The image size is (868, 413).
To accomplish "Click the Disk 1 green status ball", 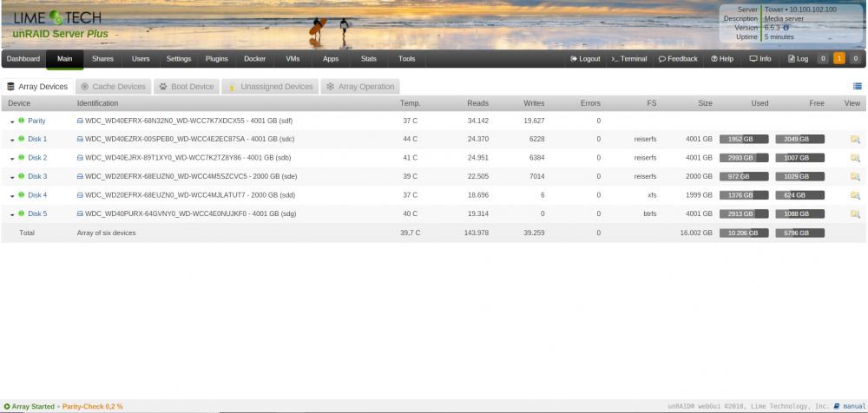I will tap(22, 139).
